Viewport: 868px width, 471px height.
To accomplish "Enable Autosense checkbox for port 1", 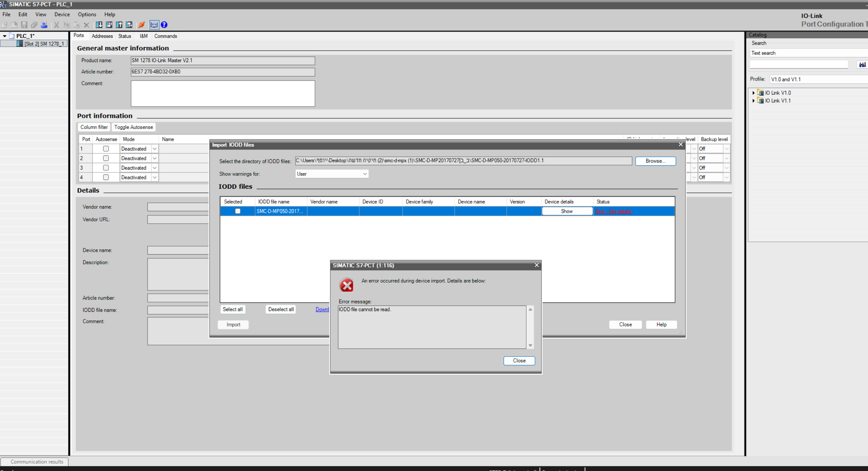I will click(x=106, y=148).
